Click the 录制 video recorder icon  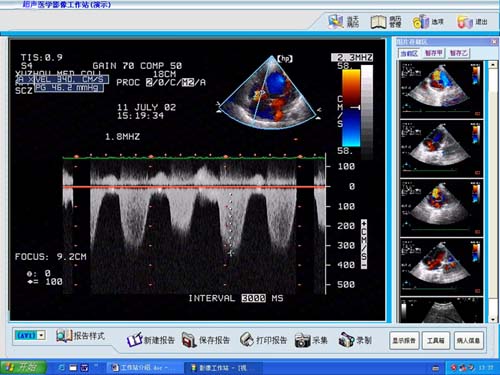coord(346,340)
